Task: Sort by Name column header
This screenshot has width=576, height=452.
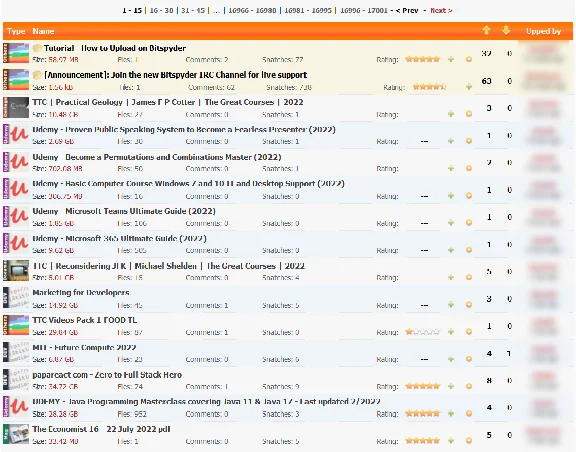Action: pyautogui.click(x=43, y=31)
